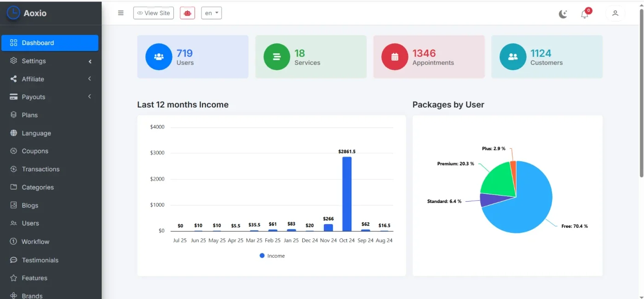Open the Dashboard sidebar item

(x=50, y=43)
